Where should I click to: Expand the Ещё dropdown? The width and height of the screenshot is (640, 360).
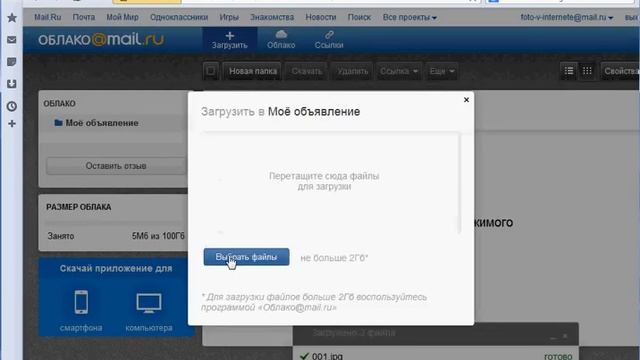442,71
